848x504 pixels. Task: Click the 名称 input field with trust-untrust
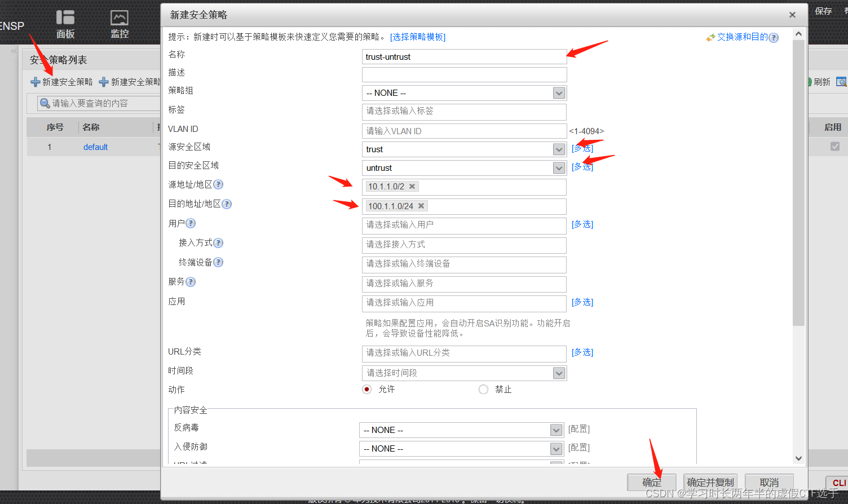click(x=464, y=57)
